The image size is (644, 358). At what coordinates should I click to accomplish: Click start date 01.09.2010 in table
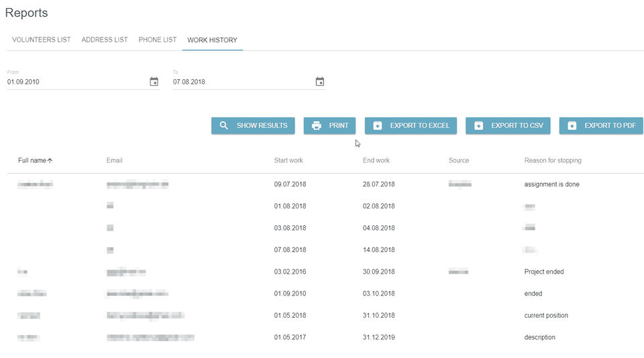click(290, 294)
